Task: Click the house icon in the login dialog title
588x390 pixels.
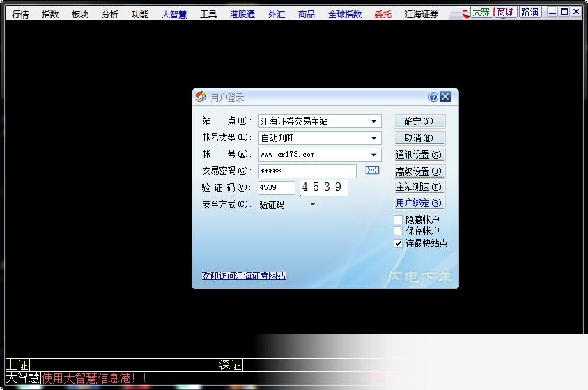Action: coord(201,97)
